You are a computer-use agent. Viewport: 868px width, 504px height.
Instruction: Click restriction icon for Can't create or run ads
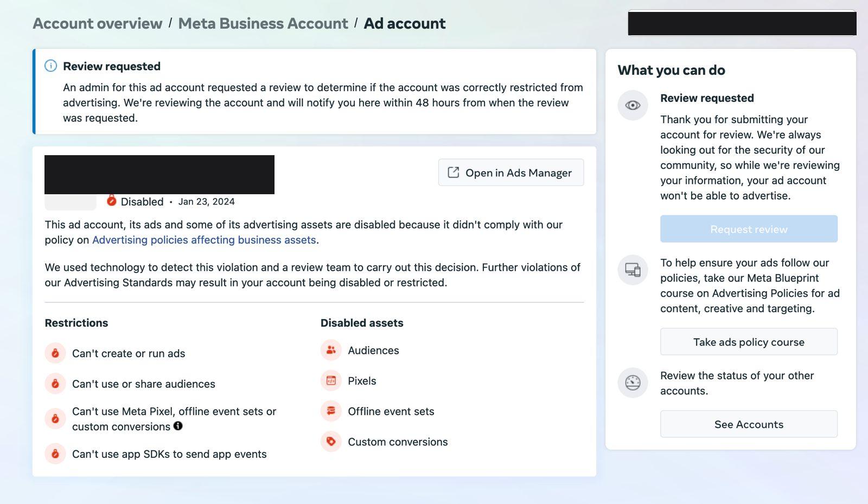(x=55, y=353)
